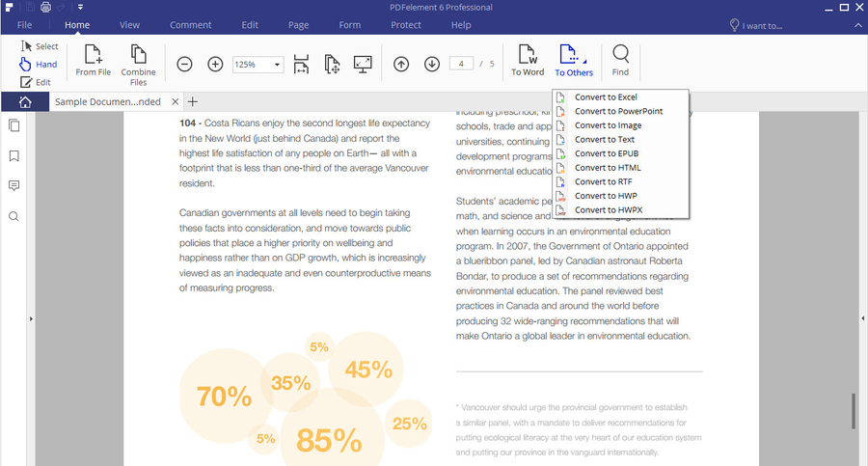Choose Convert to Excel from menu
This screenshot has height=466, width=868.
click(x=605, y=97)
